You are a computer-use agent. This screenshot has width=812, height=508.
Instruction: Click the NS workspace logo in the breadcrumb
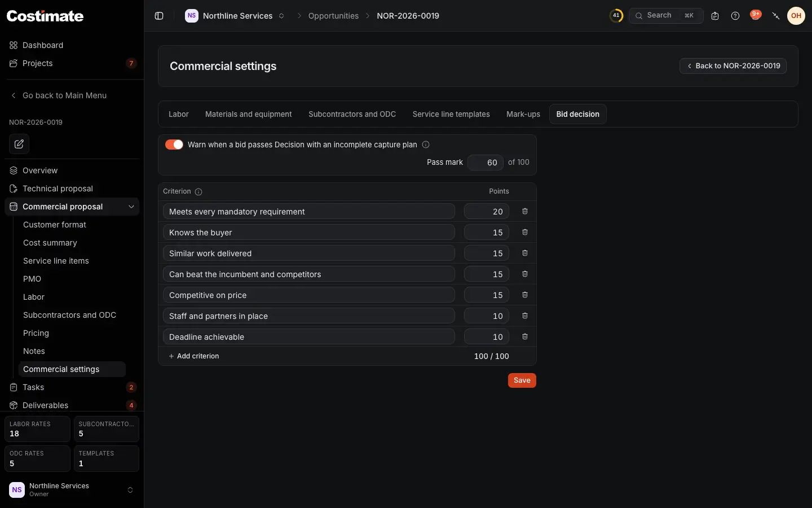click(x=192, y=16)
